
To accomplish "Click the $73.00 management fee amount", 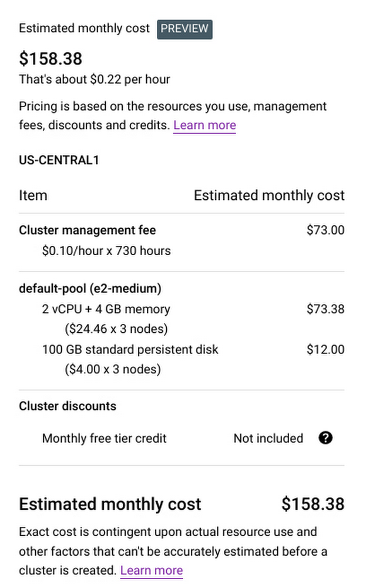I will (325, 230).
